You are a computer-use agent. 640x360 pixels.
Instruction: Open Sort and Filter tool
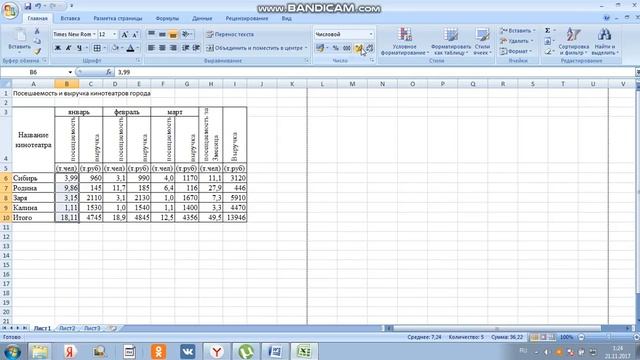click(573, 41)
